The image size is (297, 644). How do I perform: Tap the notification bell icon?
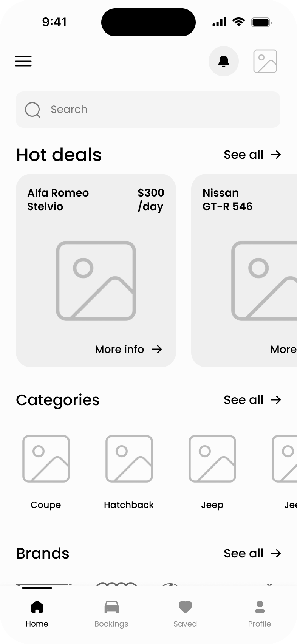pos(224,61)
